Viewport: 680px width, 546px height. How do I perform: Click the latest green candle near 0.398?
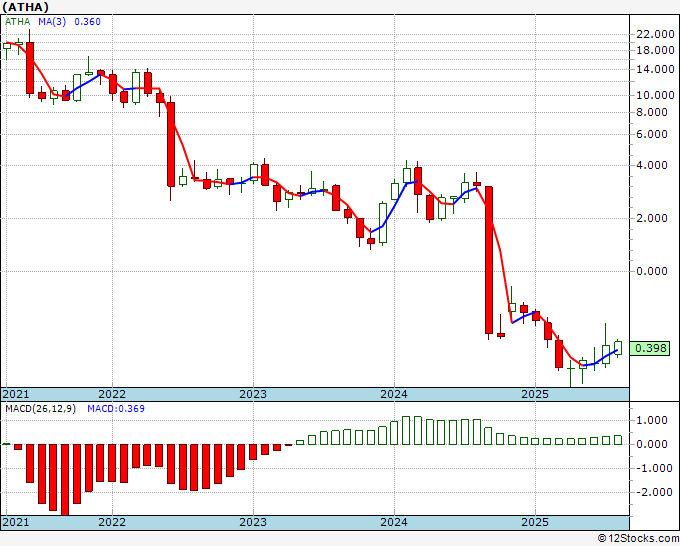pos(618,348)
